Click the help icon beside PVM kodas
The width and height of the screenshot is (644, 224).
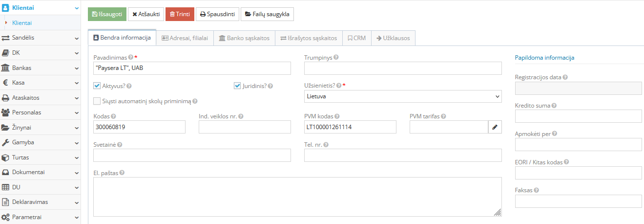pyautogui.click(x=337, y=116)
